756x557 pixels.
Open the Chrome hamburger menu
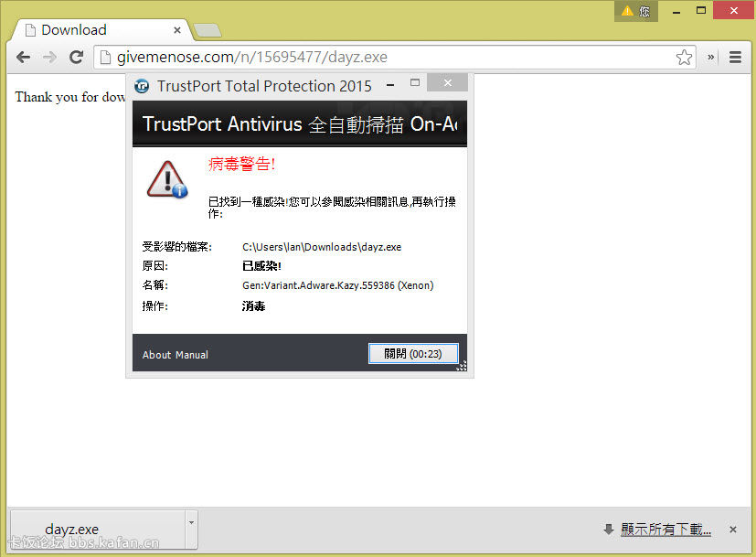(x=735, y=58)
